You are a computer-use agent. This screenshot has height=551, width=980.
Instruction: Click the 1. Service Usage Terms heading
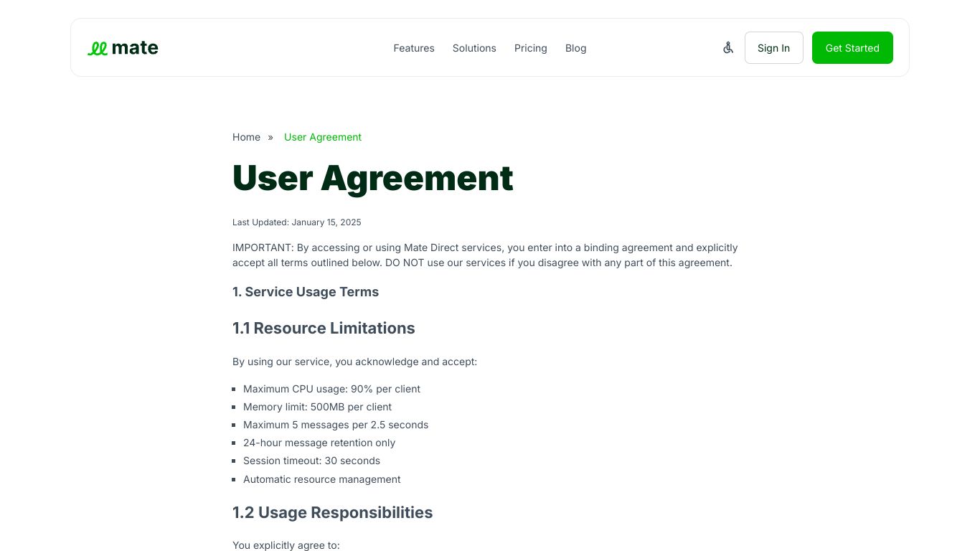click(306, 292)
